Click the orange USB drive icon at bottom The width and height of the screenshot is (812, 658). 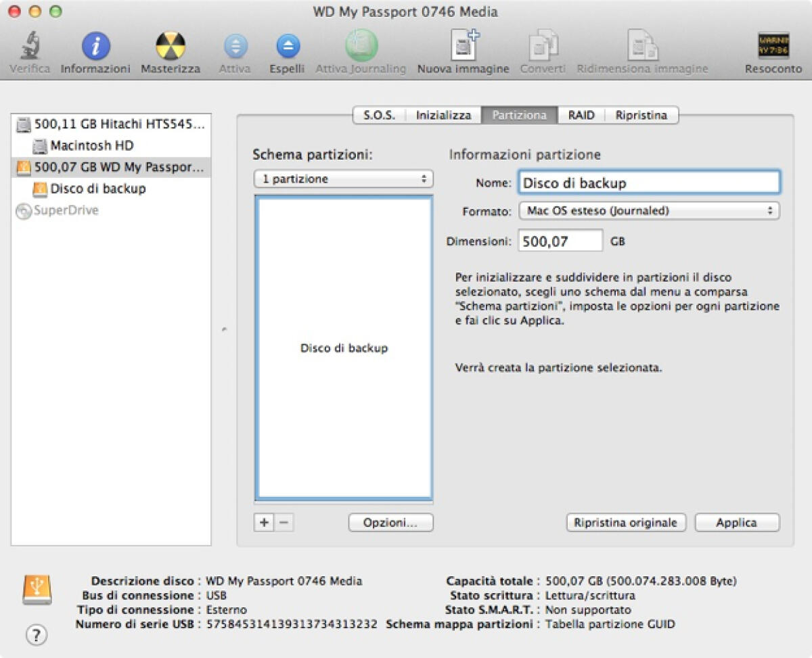tap(37, 589)
